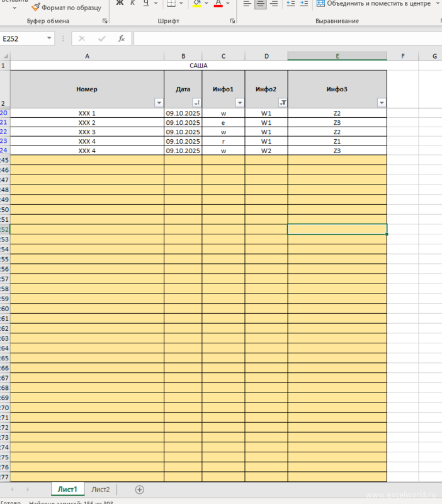Click in the formula bar input field
This screenshot has width=442, height=504.
coord(283,38)
